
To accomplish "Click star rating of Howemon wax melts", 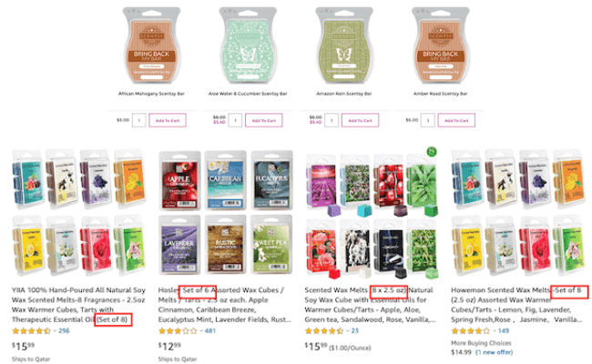I will click(470, 331).
